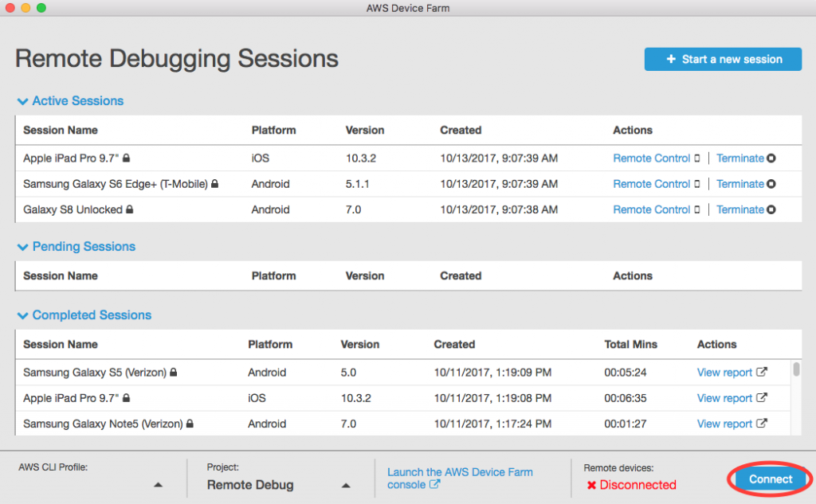Click the Completed Sessions scrollbar thumb
This screenshot has width=816, height=504.
[x=796, y=369]
